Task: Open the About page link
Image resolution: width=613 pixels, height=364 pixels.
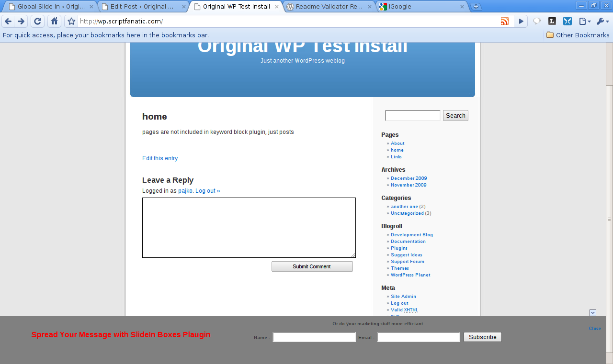Action: (397, 143)
